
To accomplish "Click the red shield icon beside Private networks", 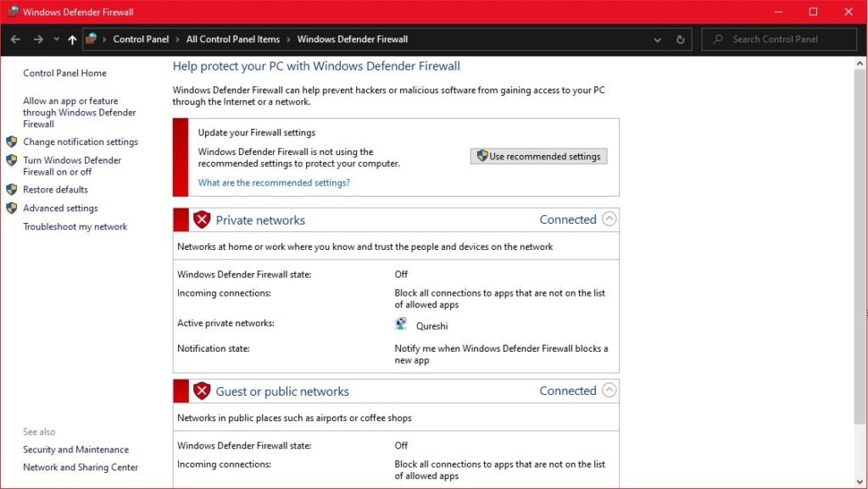I will (202, 220).
